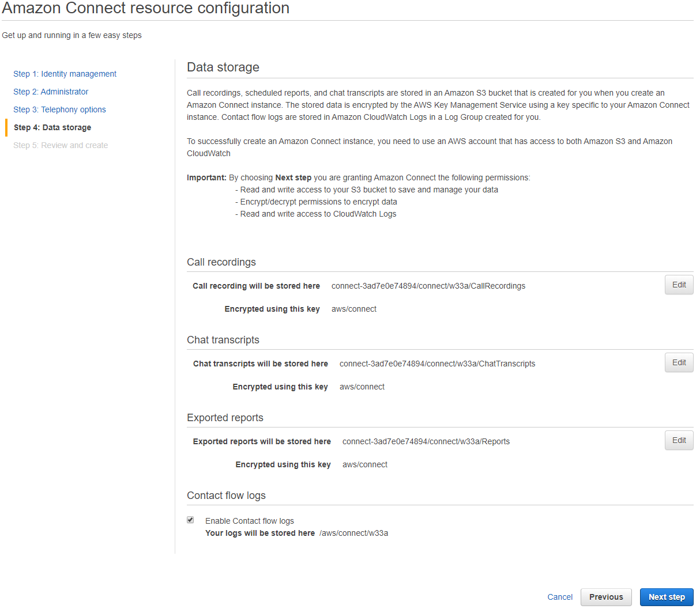The height and width of the screenshot is (609, 700).
Task: Click the CallRecordings bucket path text
Action: click(428, 286)
